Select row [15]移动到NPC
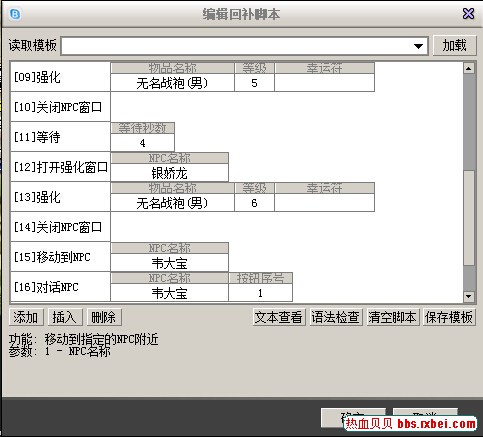This screenshot has height=437, width=483. [60, 257]
